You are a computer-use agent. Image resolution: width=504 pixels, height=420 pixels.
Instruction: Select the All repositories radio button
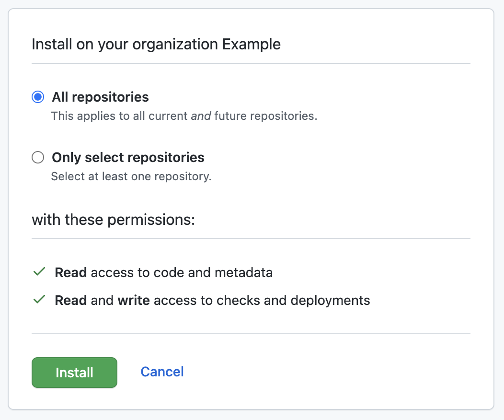tap(38, 97)
